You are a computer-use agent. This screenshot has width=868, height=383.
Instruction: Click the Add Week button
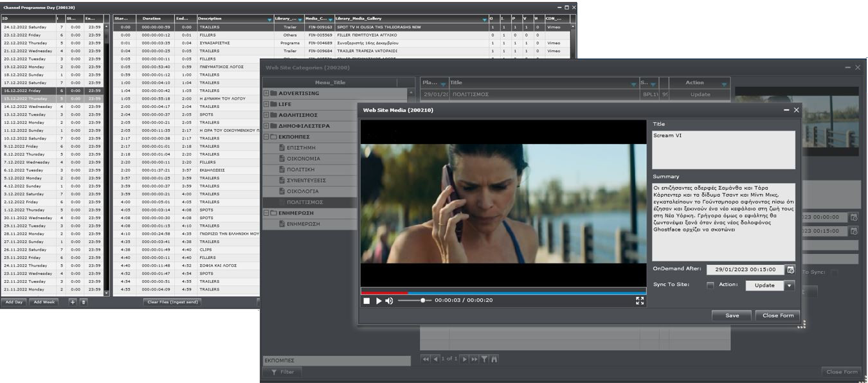point(44,301)
